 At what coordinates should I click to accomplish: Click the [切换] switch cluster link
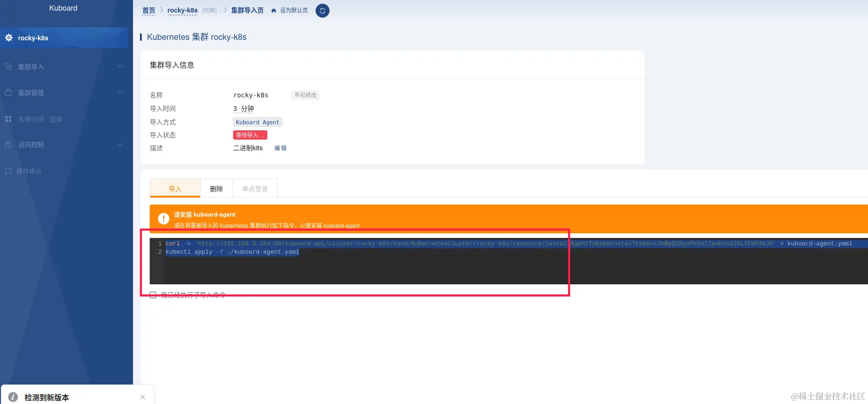[209, 11]
